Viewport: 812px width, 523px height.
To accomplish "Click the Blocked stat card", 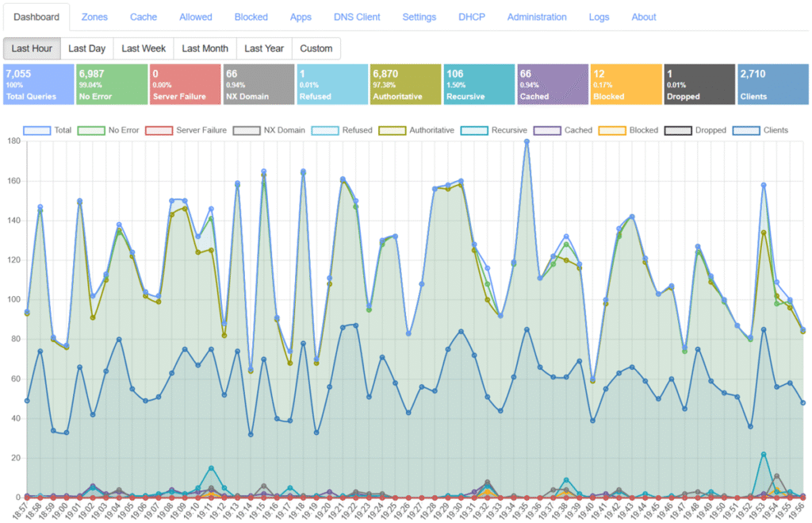I will pos(625,85).
